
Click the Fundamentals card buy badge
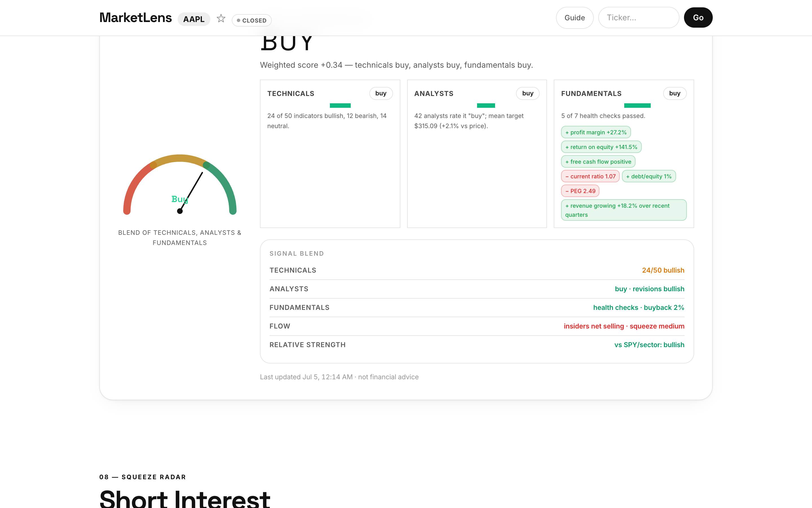point(674,93)
